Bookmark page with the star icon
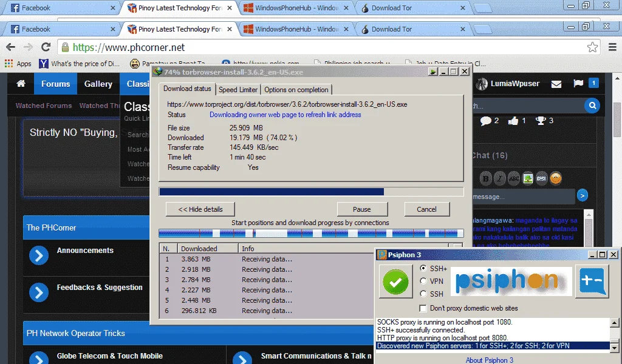The height and width of the screenshot is (364, 622). [x=592, y=47]
